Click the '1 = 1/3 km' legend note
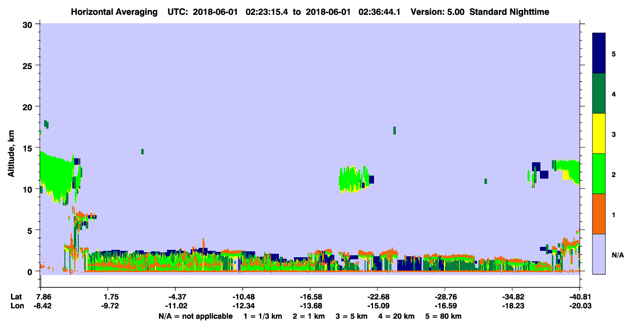The image size is (644, 330). point(263,316)
